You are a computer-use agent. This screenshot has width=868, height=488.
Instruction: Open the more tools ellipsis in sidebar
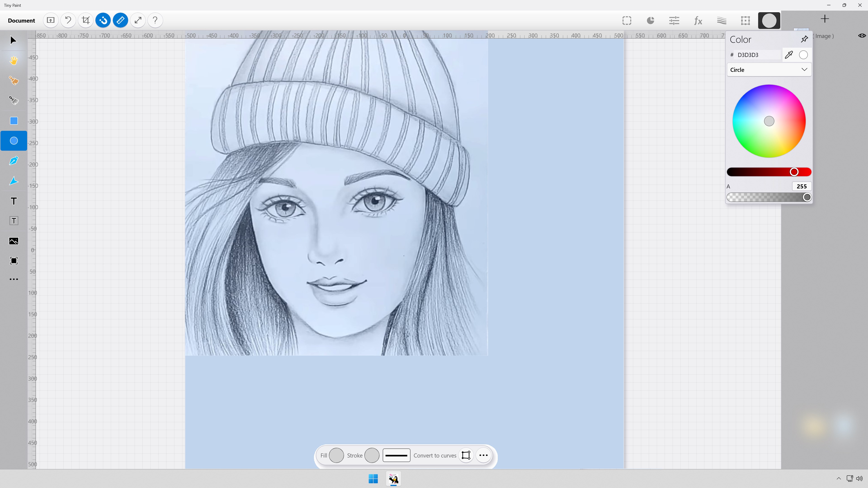[14, 279]
